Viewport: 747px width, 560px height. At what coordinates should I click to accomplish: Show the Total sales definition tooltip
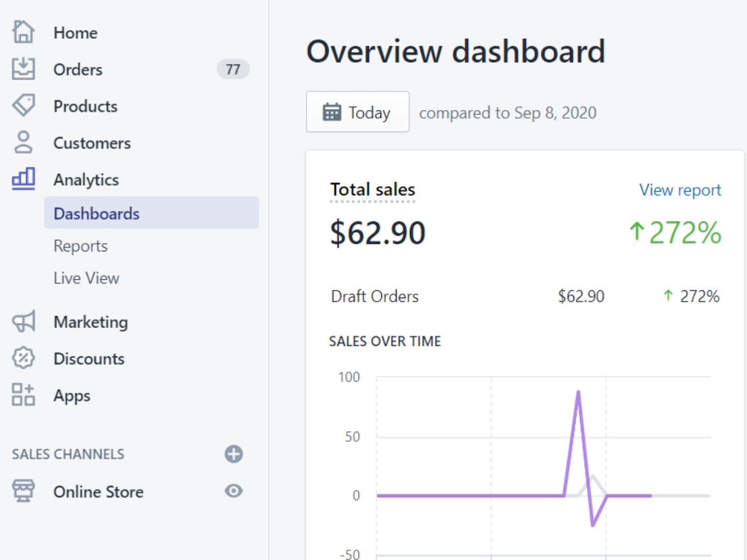tap(372, 190)
